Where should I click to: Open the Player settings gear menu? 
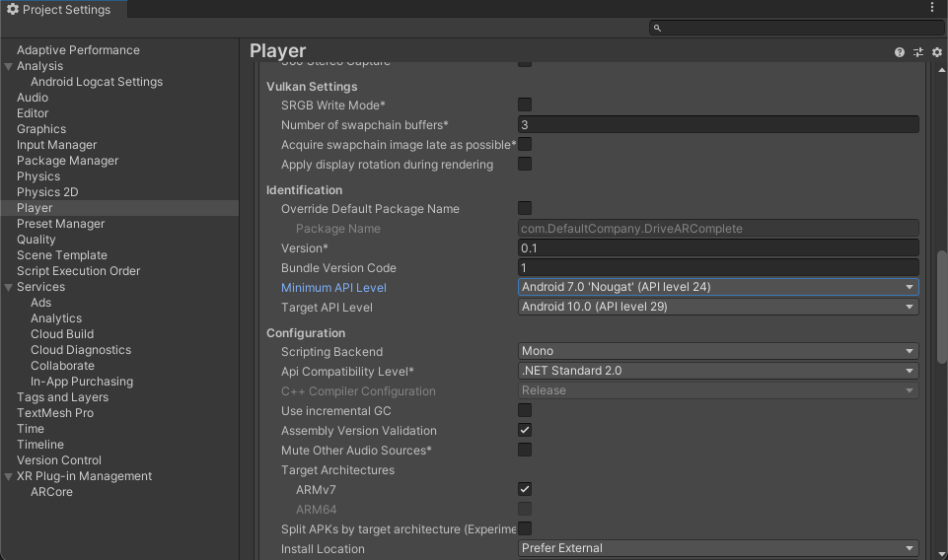[937, 52]
